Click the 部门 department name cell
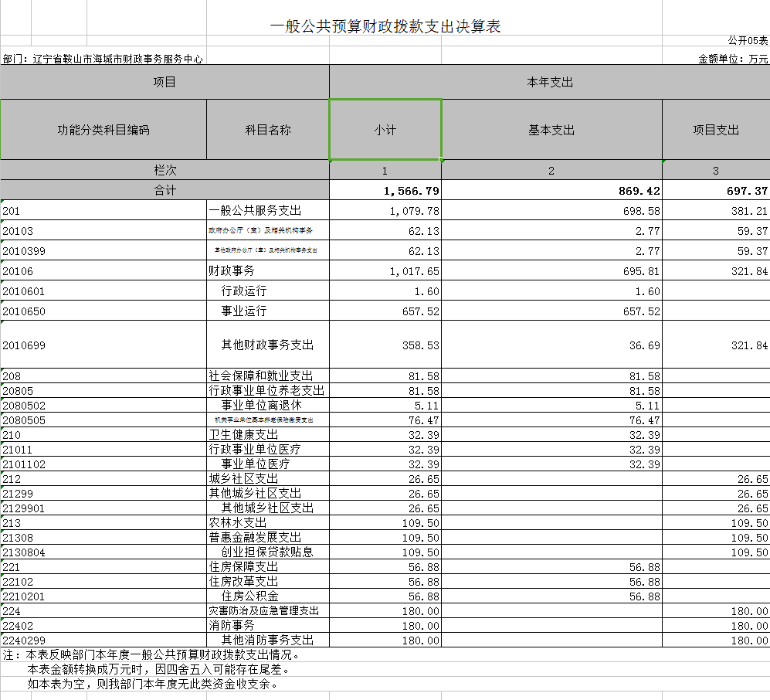Viewport: 770px width, 700px height. pyautogui.click(x=103, y=59)
